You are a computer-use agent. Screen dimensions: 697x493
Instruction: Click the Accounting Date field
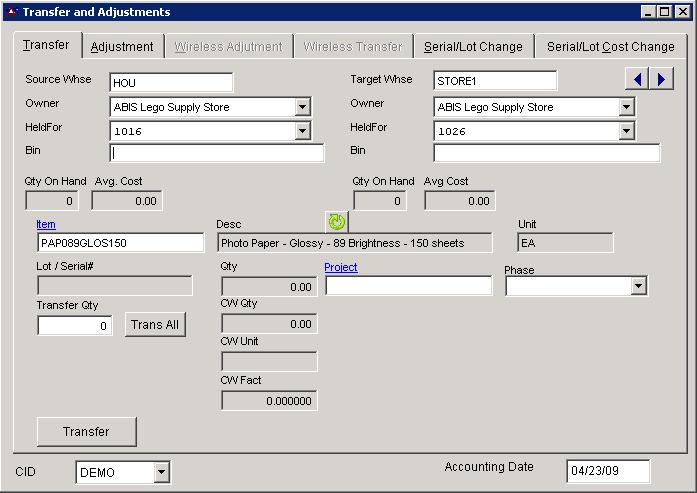[607, 471]
